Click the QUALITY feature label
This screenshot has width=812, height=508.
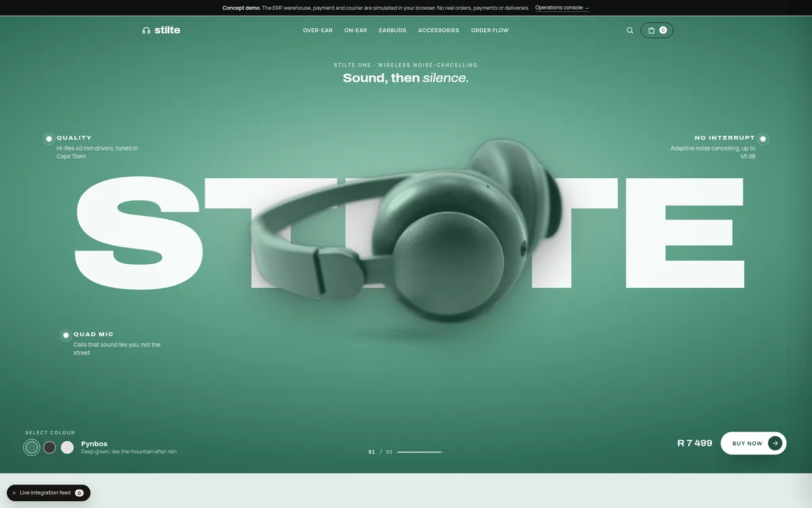pyautogui.click(x=74, y=138)
